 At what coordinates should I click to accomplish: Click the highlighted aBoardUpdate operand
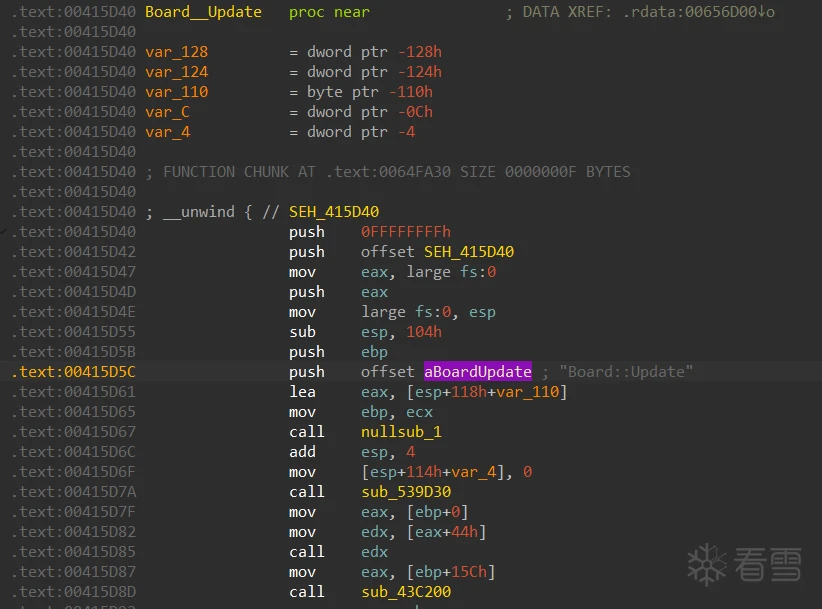coord(478,372)
